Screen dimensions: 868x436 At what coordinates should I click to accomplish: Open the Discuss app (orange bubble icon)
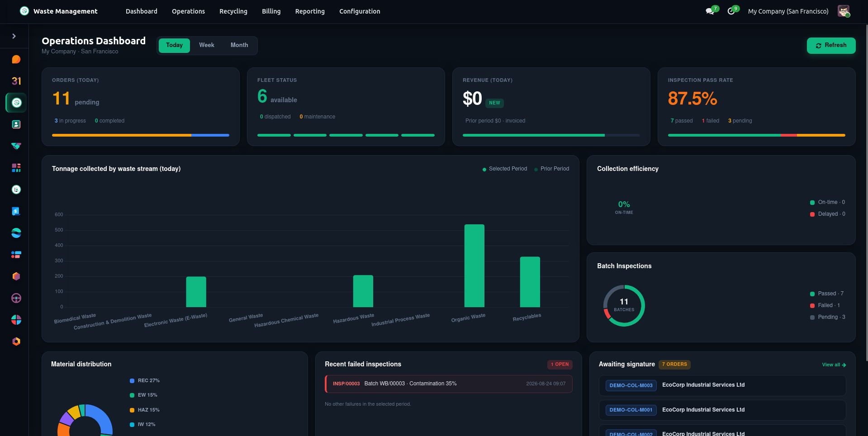[16, 59]
